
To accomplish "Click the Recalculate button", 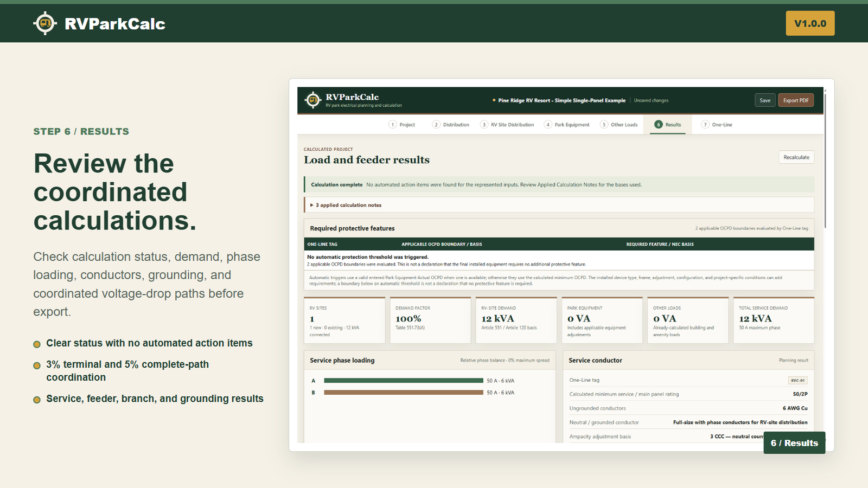I will [796, 157].
